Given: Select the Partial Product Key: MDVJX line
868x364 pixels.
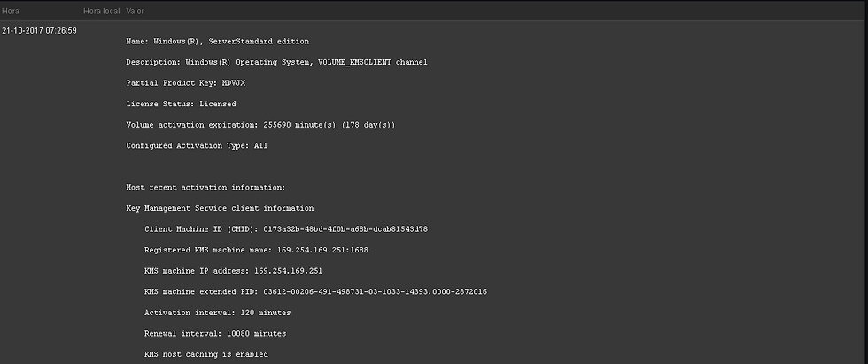Looking at the screenshot, I should pos(185,83).
